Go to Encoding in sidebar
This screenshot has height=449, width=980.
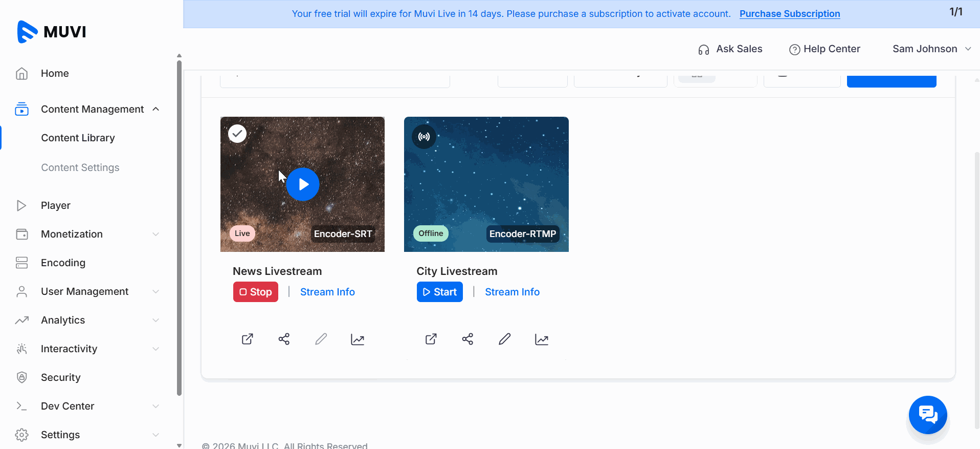(x=63, y=263)
